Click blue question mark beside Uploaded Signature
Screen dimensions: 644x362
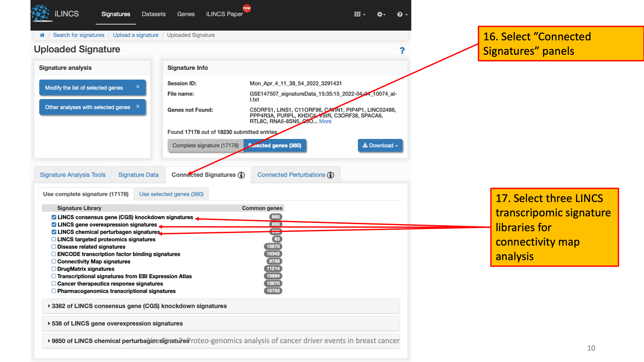click(402, 50)
